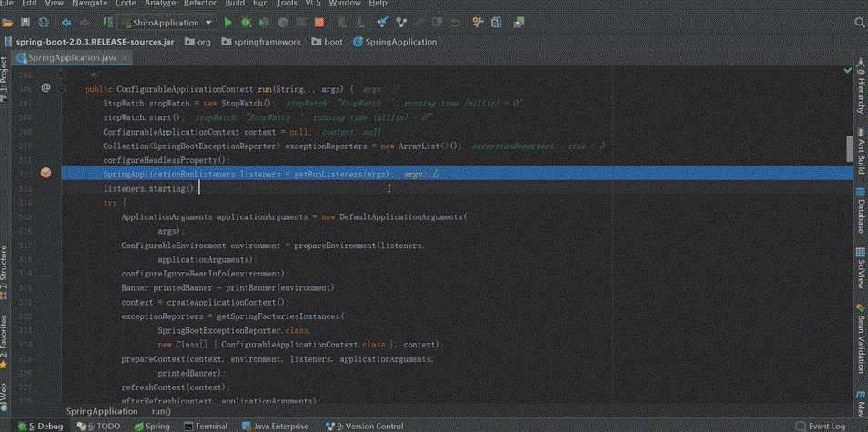The width and height of the screenshot is (868, 432).
Task: Click the Forward navigation arrow icon
Action: click(84, 23)
